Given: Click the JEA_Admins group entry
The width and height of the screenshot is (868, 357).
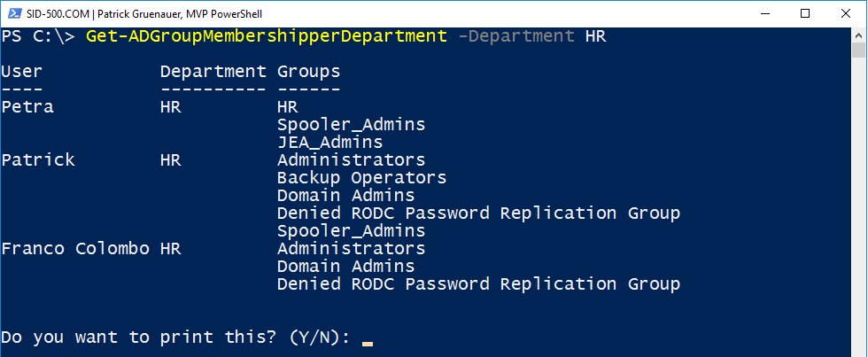Looking at the screenshot, I should pos(329,143).
